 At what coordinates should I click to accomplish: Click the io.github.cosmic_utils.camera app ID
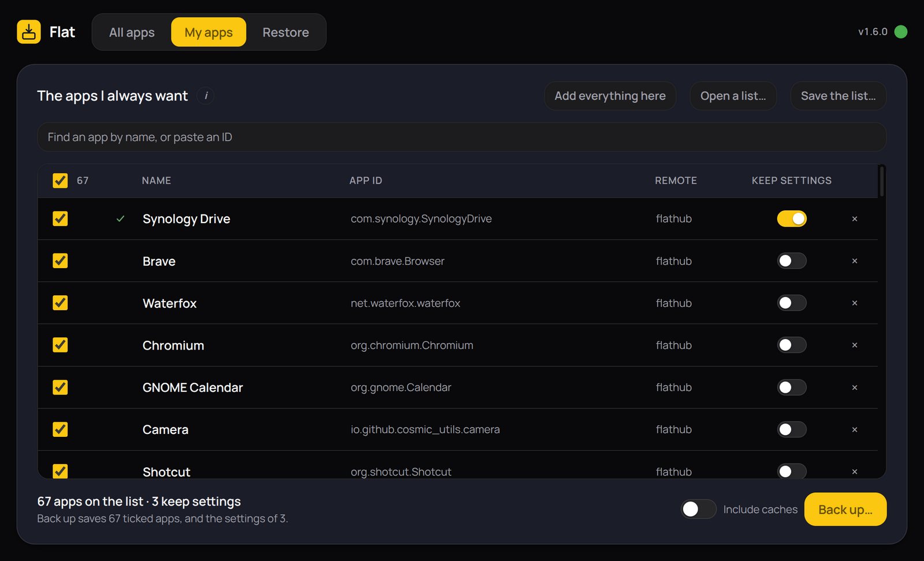pyautogui.click(x=425, y=430)
